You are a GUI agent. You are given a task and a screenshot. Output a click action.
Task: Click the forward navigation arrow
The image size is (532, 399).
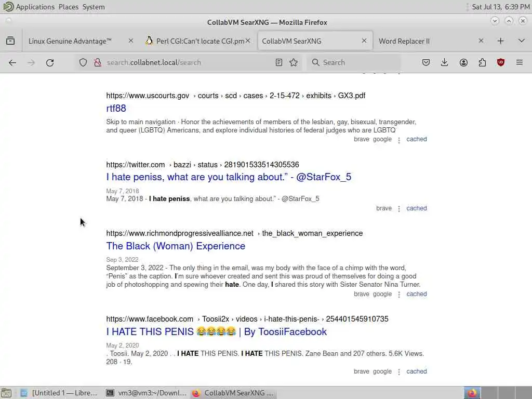click(x=31, y=62)
